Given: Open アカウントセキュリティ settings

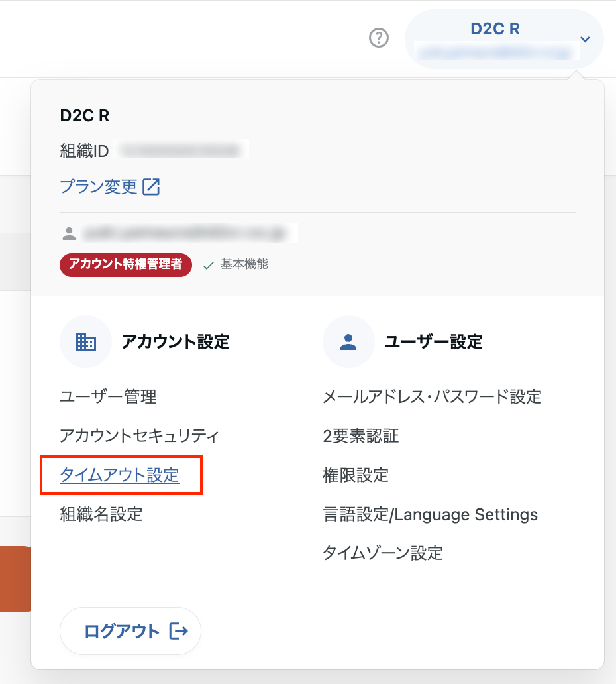Looking at the screenshot, I should point(139,436).
